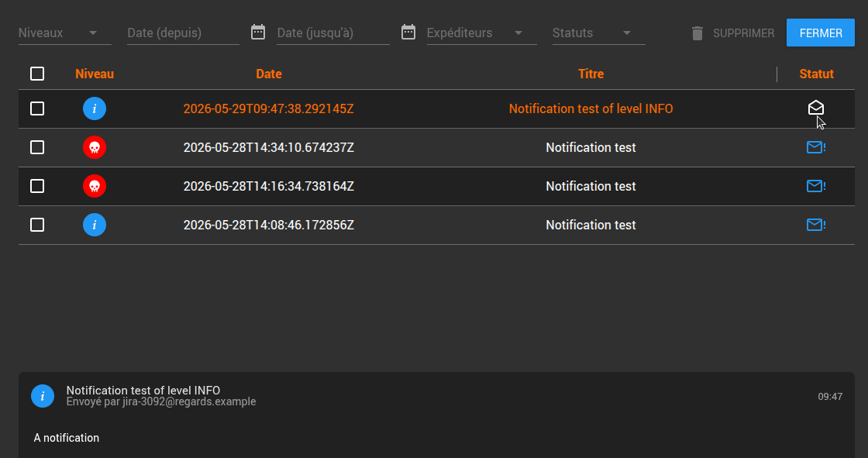Open the Expéditeurs filter dropdown
The width and height of the screenshot is (868, 458).
pos(481,33)
